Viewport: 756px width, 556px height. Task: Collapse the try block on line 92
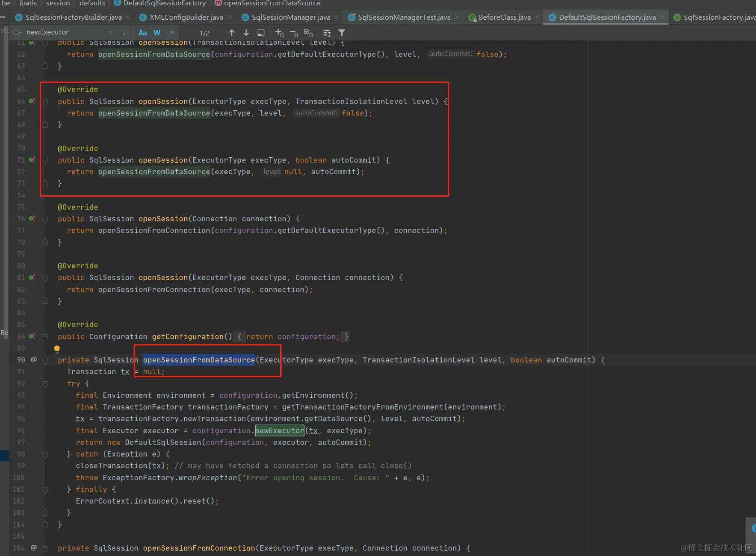[x=45, y=384]
